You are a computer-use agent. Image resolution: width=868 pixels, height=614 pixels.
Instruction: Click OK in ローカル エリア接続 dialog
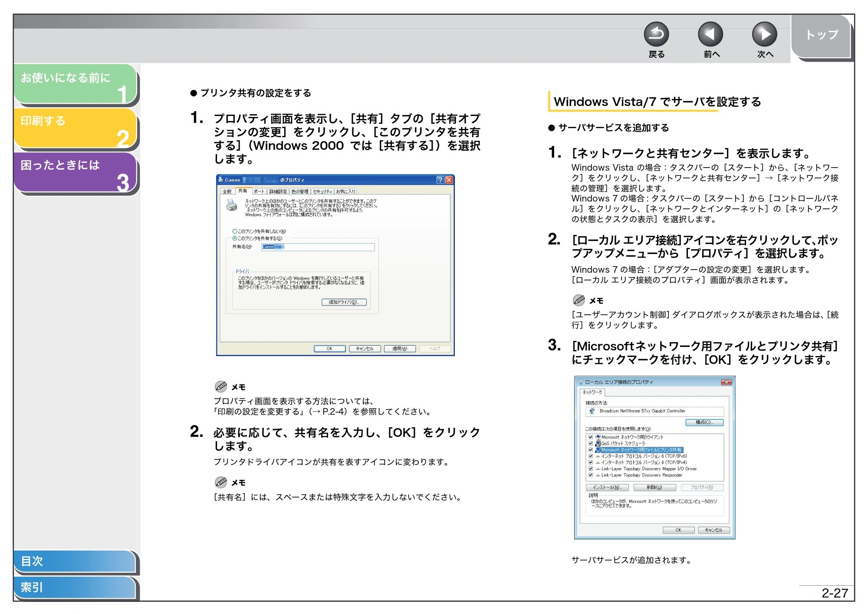(x=678, y=530)
